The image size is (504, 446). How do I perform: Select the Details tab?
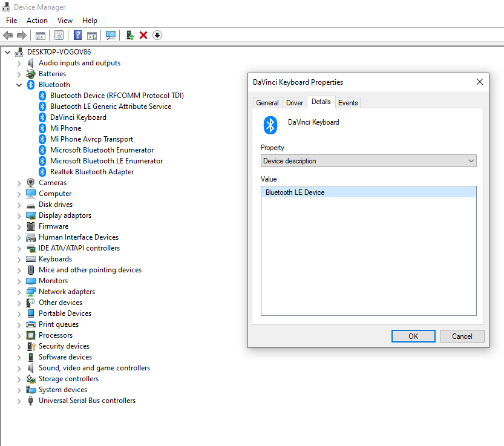pyautogui.click(x=321, y=102)
